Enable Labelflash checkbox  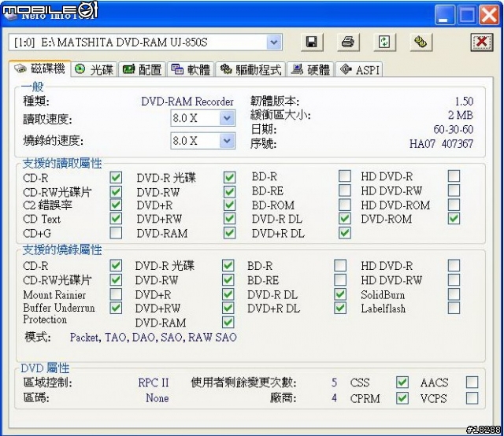click(x=454, y=308)
